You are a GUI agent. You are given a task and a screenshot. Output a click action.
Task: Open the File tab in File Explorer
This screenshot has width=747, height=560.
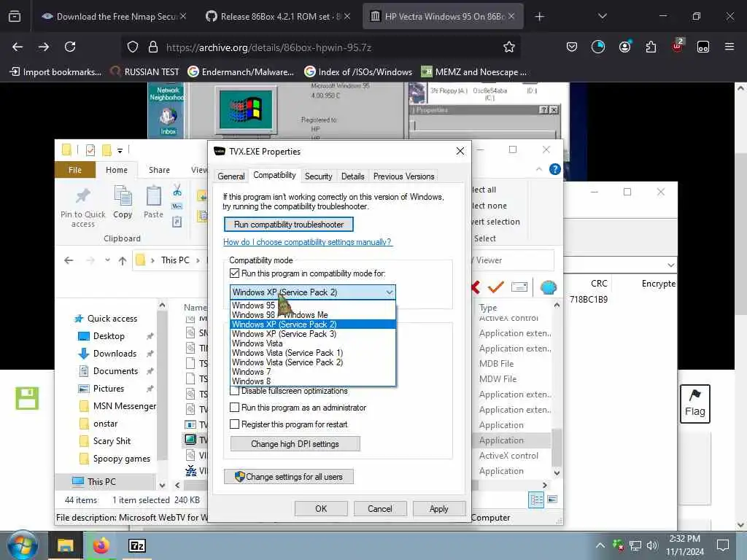[75, 170]
